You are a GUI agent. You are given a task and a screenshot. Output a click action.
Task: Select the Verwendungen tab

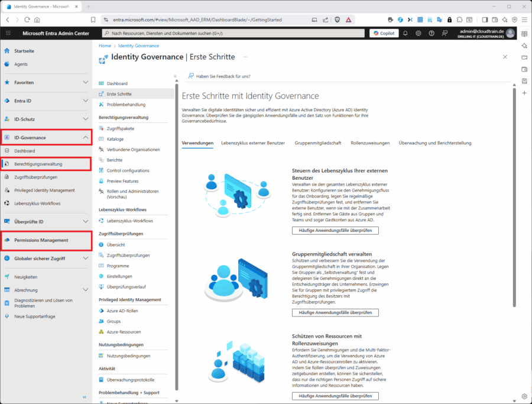coord(197,143)
